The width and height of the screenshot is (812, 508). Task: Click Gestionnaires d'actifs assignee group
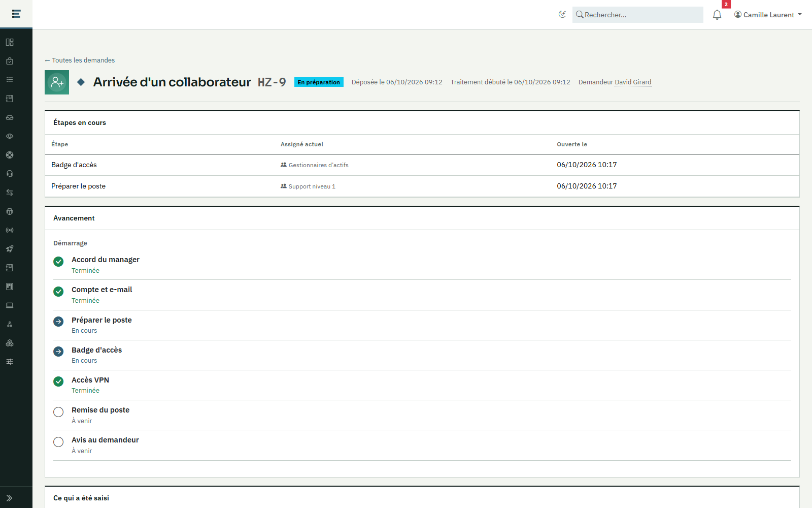(x=315, y=165)
